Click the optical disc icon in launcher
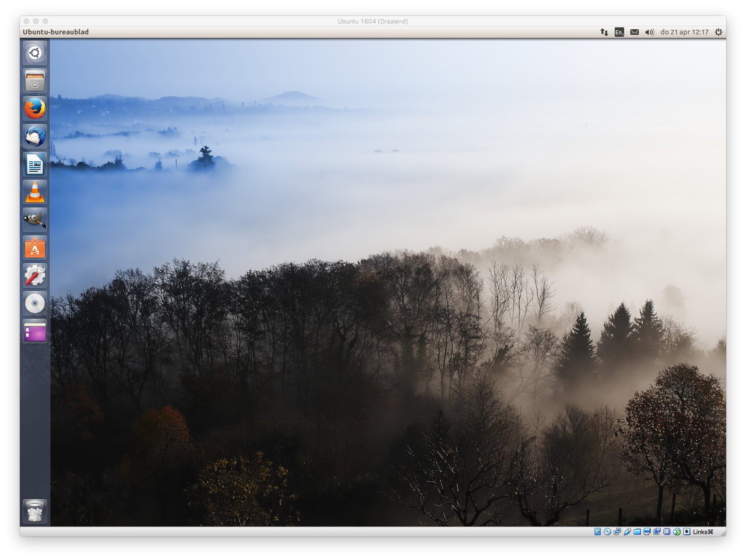Image resolution: width=746 pixels, height=560 pixels. 35,303
